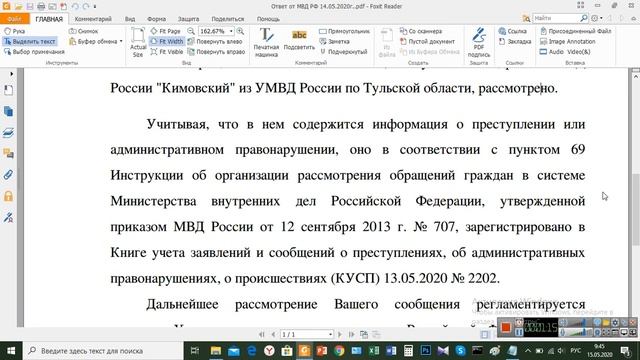Toggle the Fit Width view
The height and width of the screenshot is (360, 640).
[x=167, y=41]
